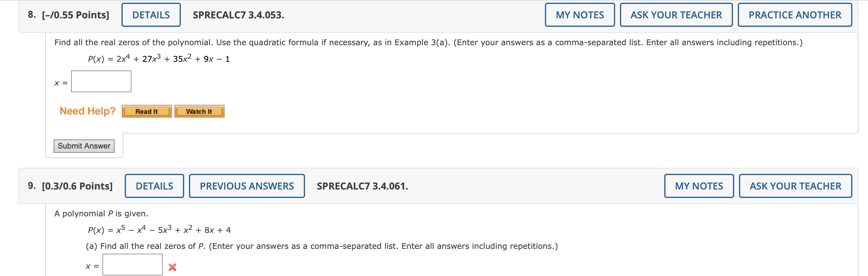Open the Read It help resource
This screenshot has width=868, height=276.
click(146, 111)
